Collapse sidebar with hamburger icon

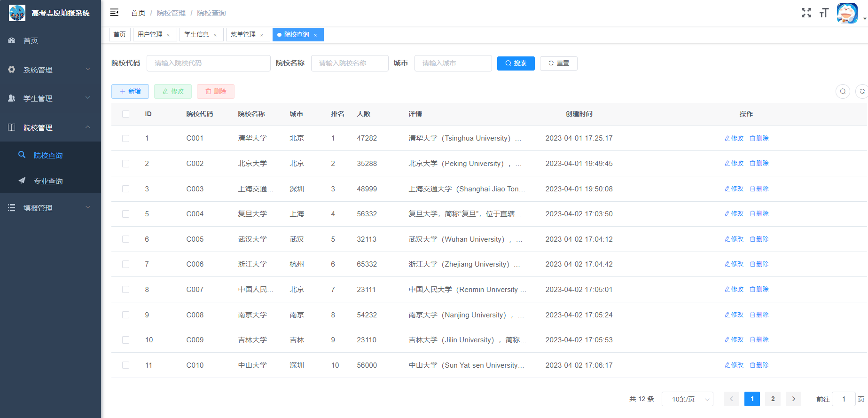coord(114,13)
